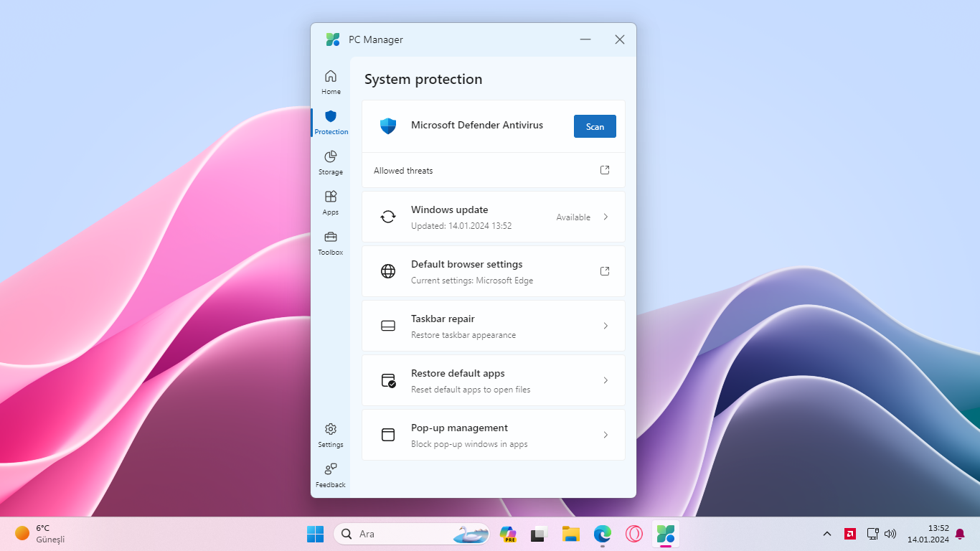
Task: Select the Protection shield in sidebar
Action: tap(331, 122)
